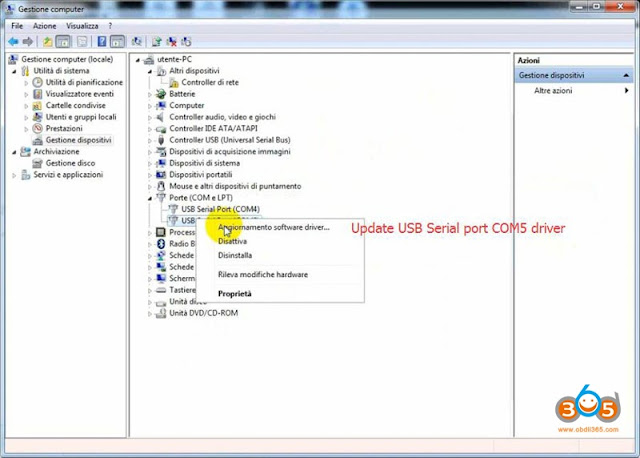The image size is (640, 458).
Task: Click Altre azioni in the Azioni pane
Action: click(553, 91)
